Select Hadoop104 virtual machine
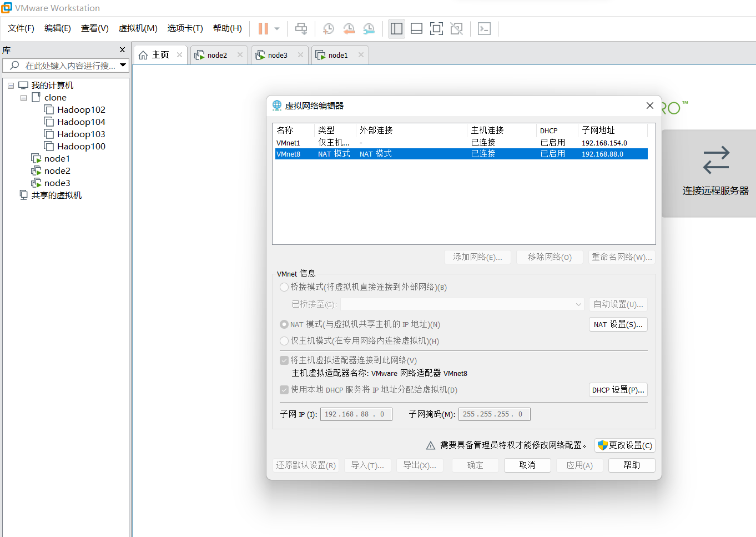The height and width of the screenshot is (537, 756). point(81,122)
